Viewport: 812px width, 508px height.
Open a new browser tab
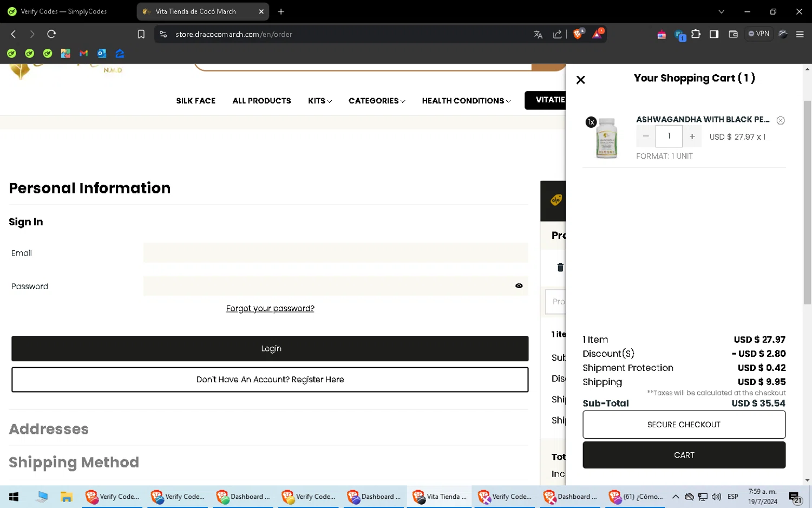281,11
